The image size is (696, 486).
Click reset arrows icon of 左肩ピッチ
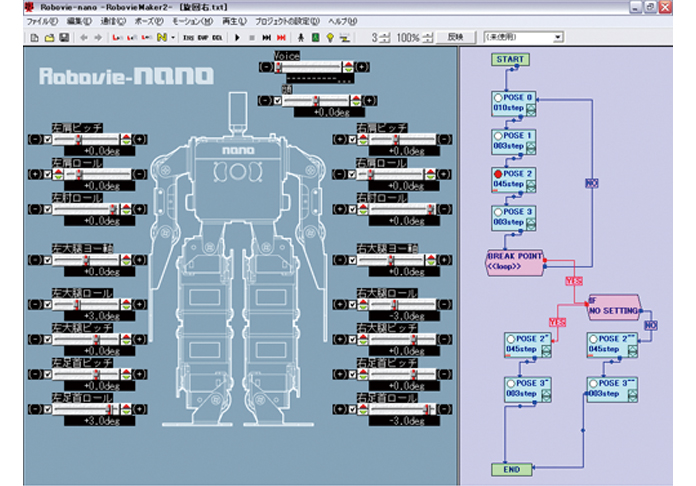pyautogui.click(x=127, y=139)
